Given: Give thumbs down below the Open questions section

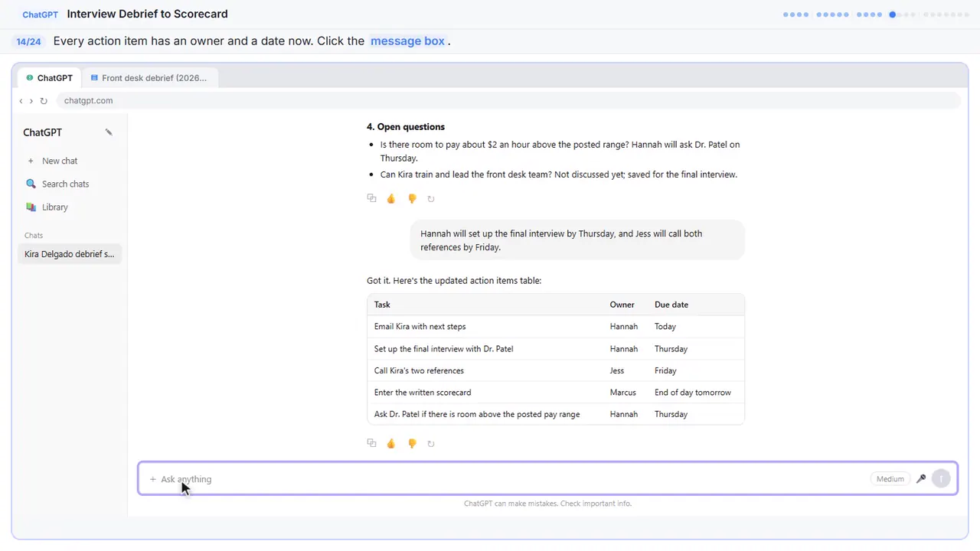Looking at the screenshot, I should (412, 198).
